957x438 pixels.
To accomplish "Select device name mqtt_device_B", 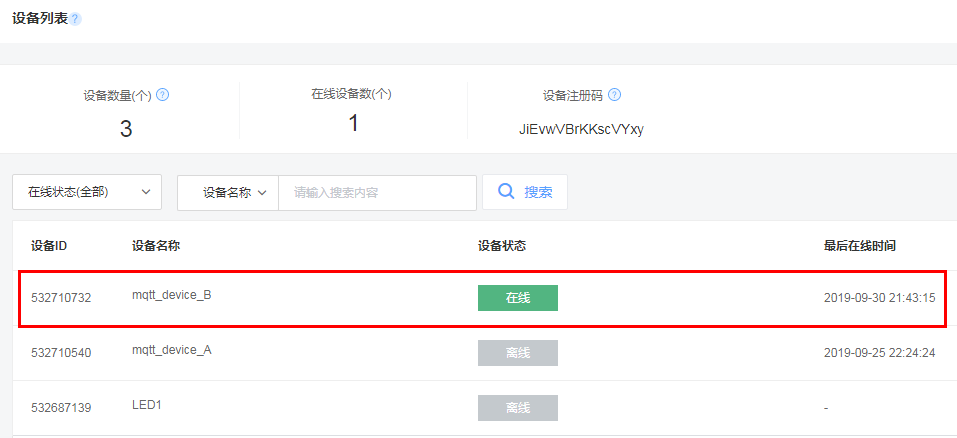I will tap(172, 295).
